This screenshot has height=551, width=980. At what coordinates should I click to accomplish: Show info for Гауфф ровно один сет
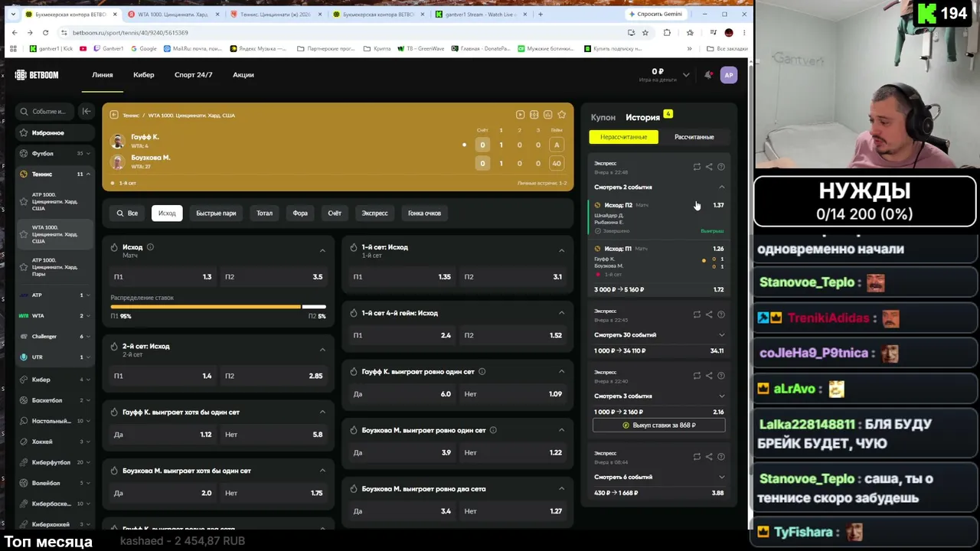coord(482,372)
